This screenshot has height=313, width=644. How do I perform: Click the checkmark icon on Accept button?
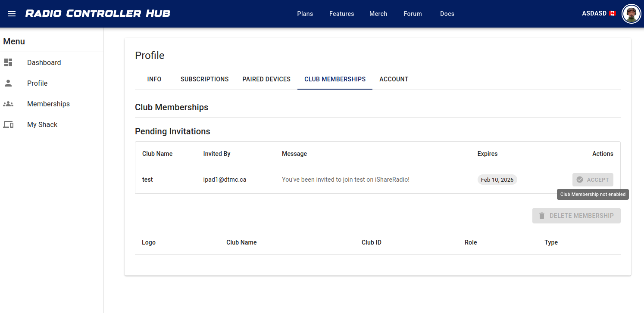(580, 180)
